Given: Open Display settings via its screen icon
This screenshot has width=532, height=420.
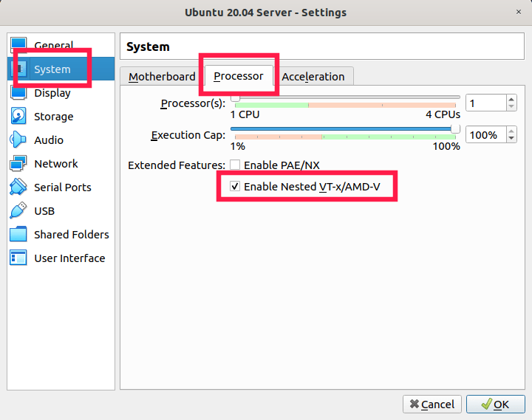Looking at the screenshot, I should click(18, 92).
